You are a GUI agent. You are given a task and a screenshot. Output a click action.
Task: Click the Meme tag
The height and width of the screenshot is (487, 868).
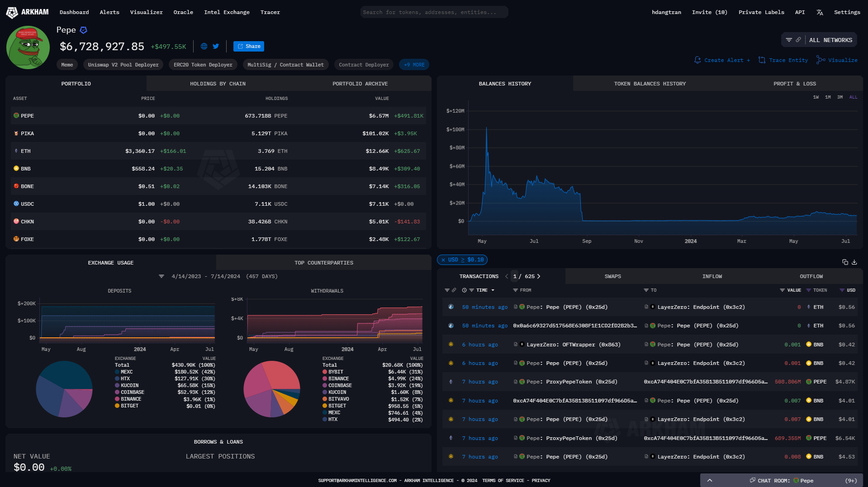click(67, 65)
